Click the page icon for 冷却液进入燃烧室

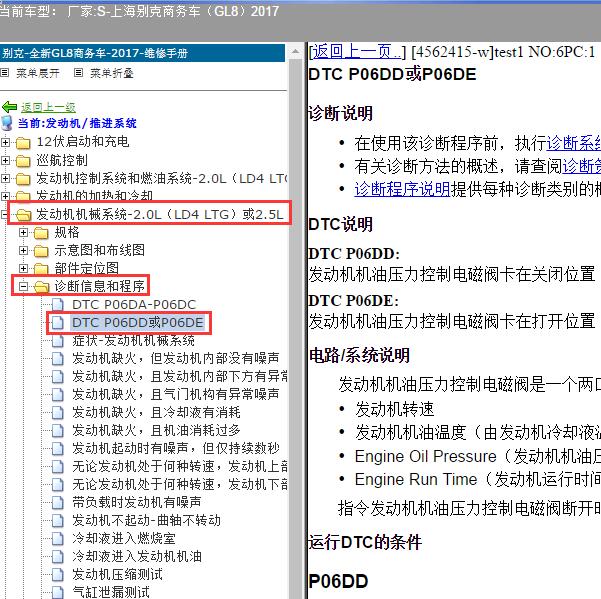[58, 538]
